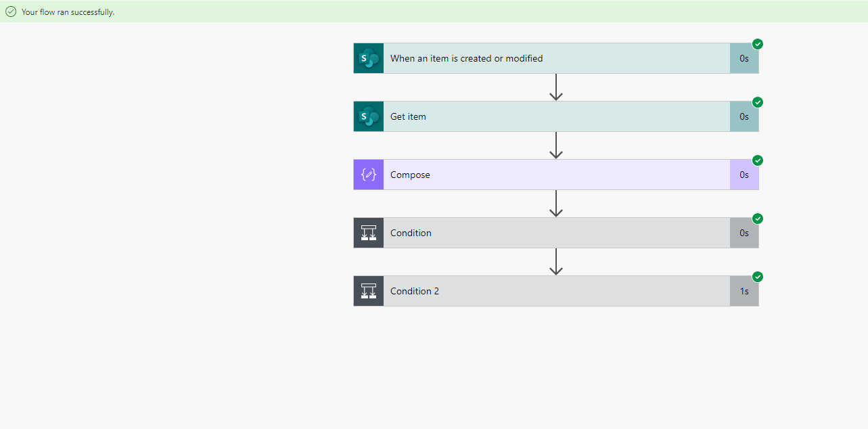Image resolution: width=868 pixels, height=429 pixels.
Task: Expand the Get item action details
Action: coord(556,116)
